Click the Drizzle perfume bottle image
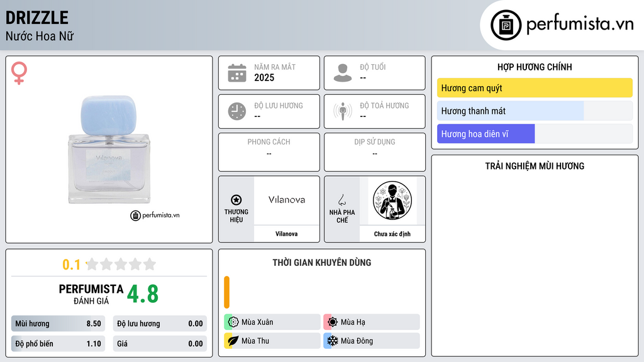The height and width of the screenshot is (362, 644). [109, 150]
